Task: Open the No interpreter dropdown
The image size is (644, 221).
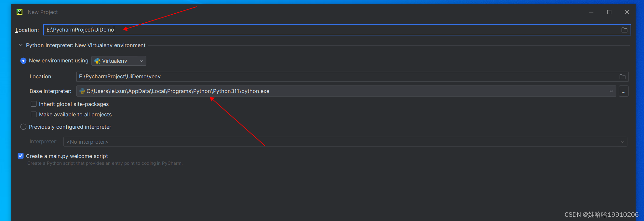Action: [x=345, y=142]
